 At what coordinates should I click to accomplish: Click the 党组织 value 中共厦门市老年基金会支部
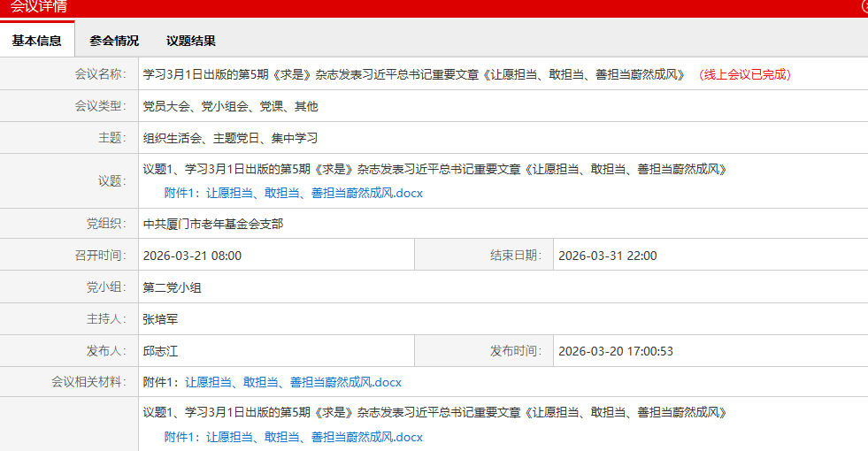[213, 224]
